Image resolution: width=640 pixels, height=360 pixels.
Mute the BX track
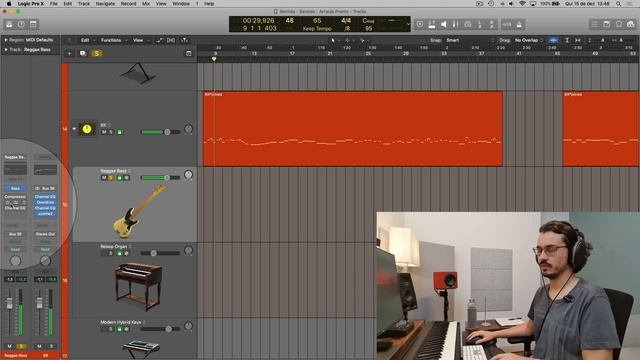point(104,132)
